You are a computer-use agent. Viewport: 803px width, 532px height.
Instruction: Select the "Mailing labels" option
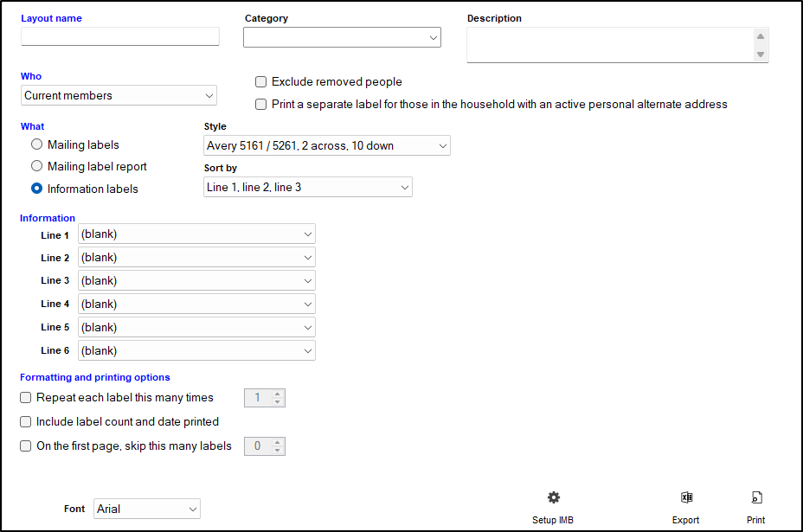pyautogui.click(x=35, y=144)
